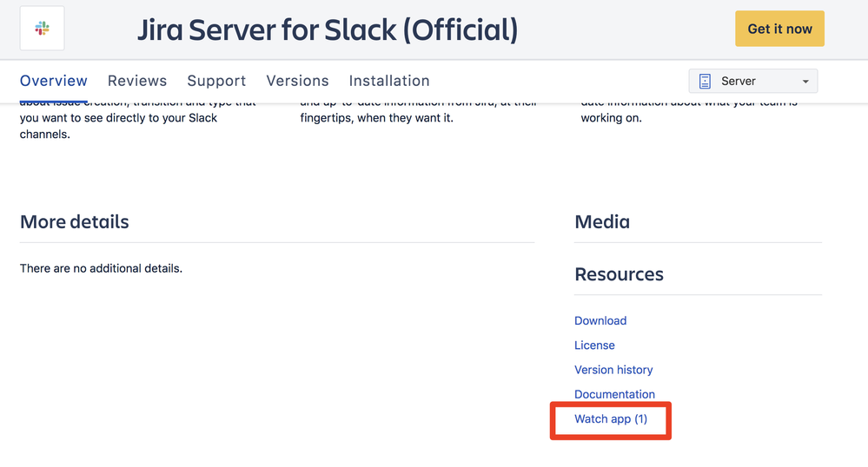Select the Versions tab
This screenshot has width=868, height=467.
click(x=297, y=81)
